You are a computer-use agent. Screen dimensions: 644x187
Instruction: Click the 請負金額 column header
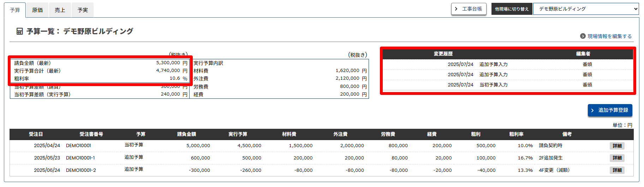point(186,134)
